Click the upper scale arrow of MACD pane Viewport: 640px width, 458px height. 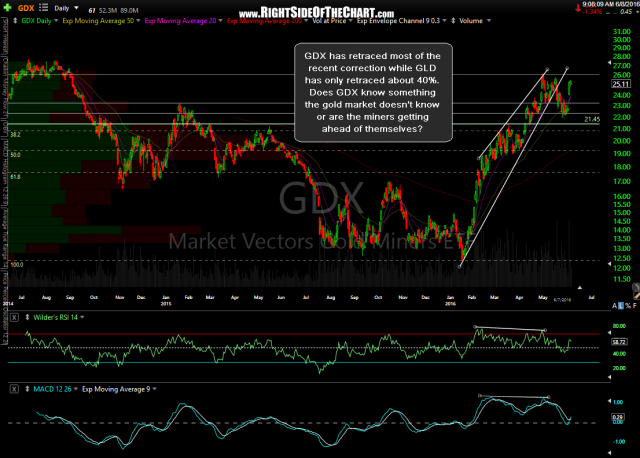pyautogui.click(x=609, y=400)
